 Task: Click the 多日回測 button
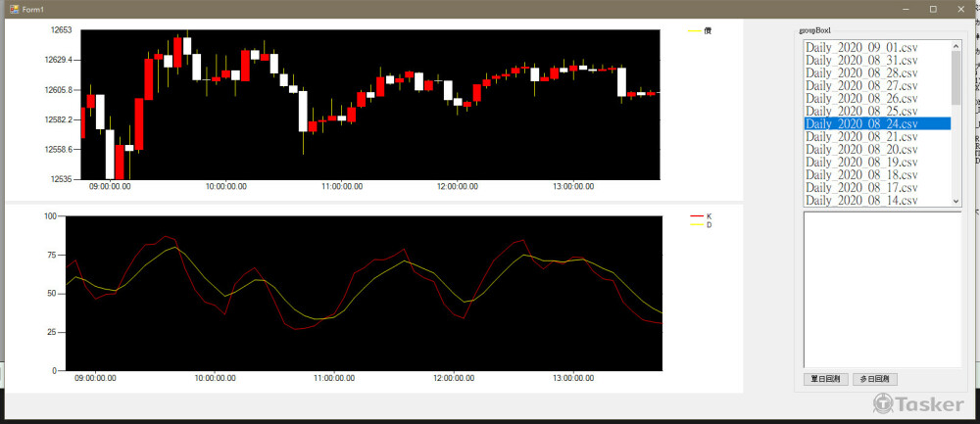876,379
